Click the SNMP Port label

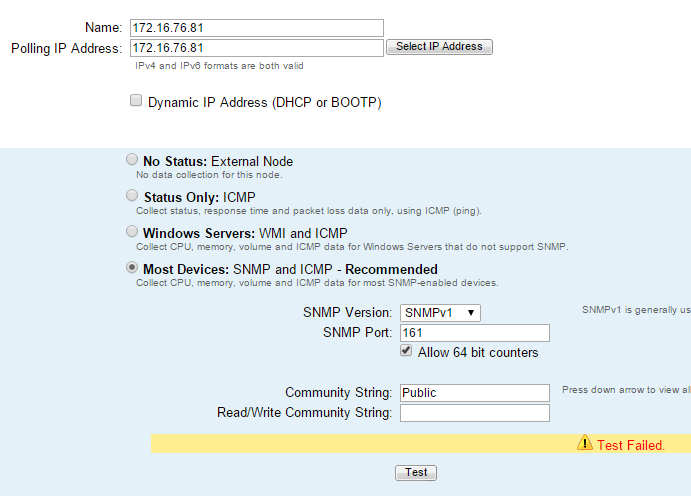point(357,332)
